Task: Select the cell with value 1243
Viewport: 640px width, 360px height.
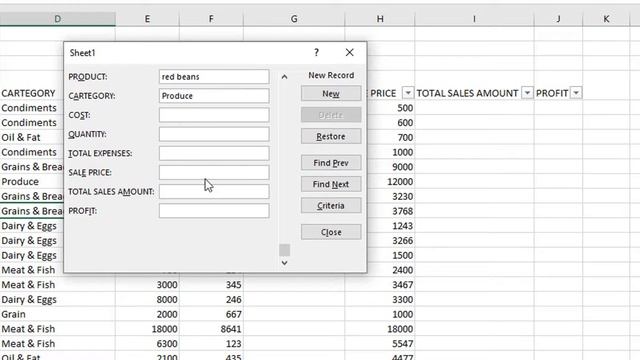Action: tap(391, 226)
